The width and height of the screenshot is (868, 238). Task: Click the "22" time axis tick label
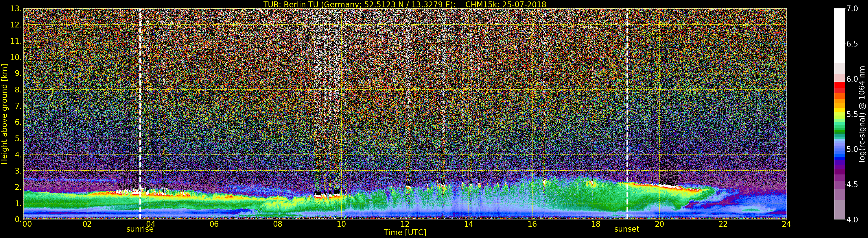pyautogui.click(x=723, y=224)
